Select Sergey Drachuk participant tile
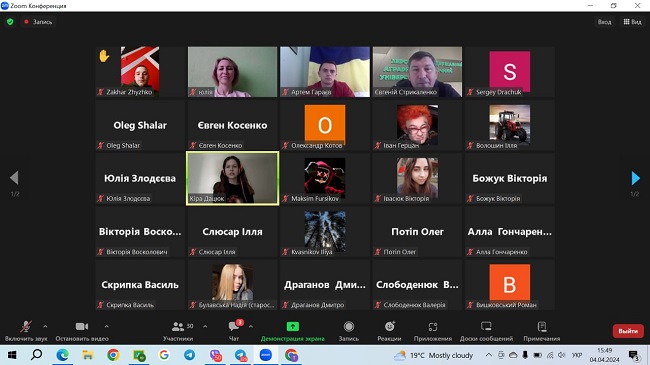This screenshot has width=650, height=365. pos(510,72)
